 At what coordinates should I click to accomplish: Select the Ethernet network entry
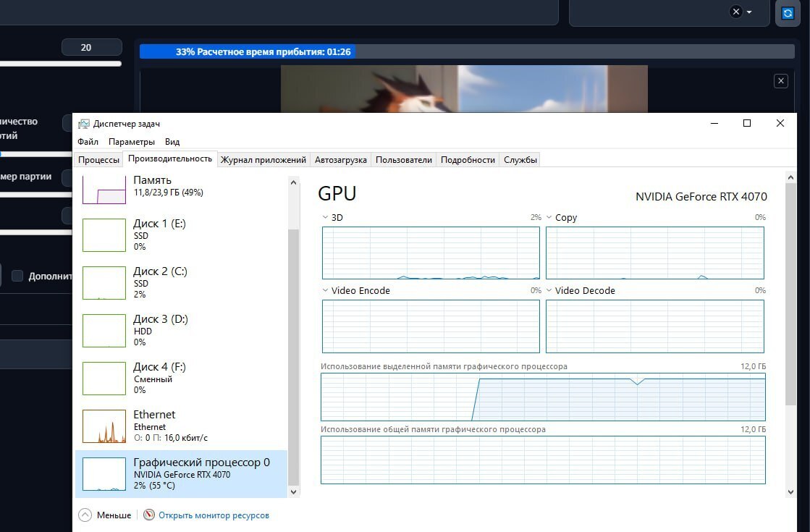pos(181,426)
